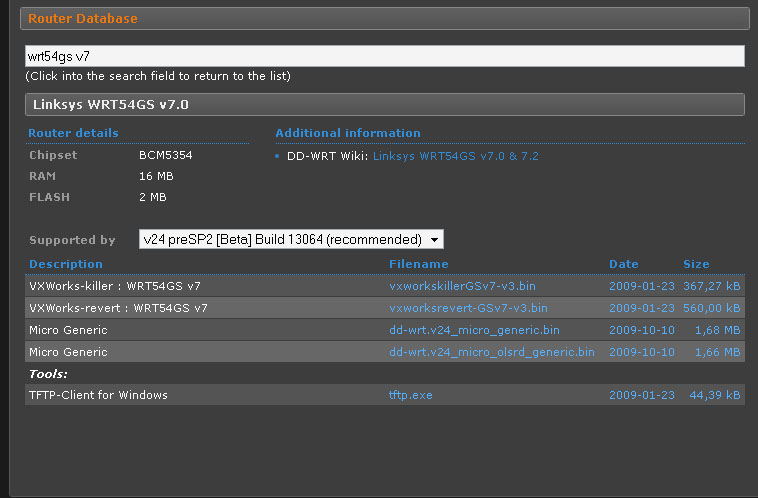Click the 560,00 kB size value
758x498 pixels.
[x=711, y=308]
